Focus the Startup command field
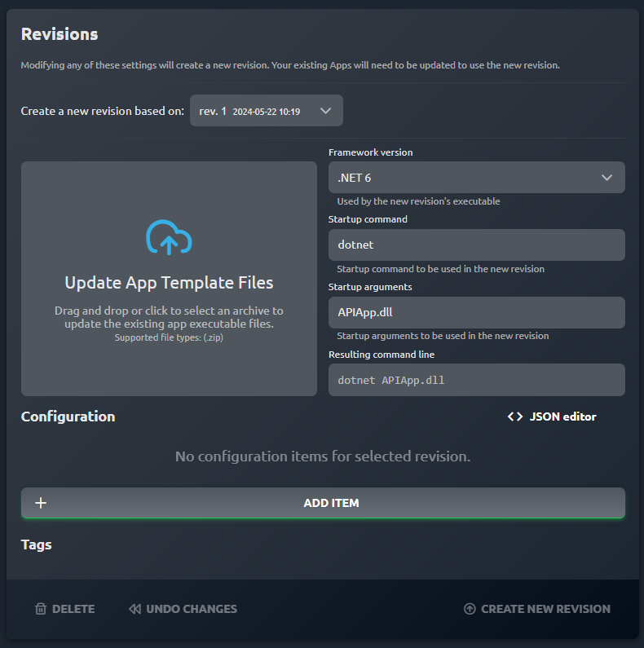 click(x=477, y=245)
